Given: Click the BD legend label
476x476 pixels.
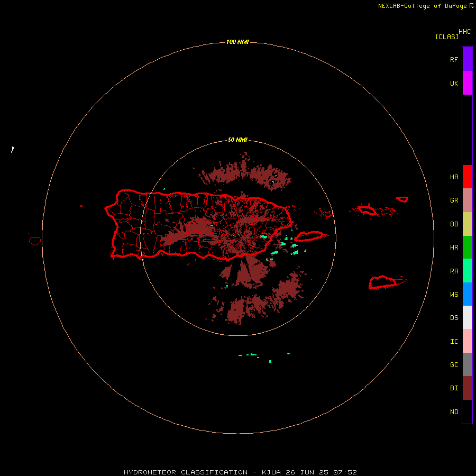Looking at the screenshot, I should (x=454, y=224).
